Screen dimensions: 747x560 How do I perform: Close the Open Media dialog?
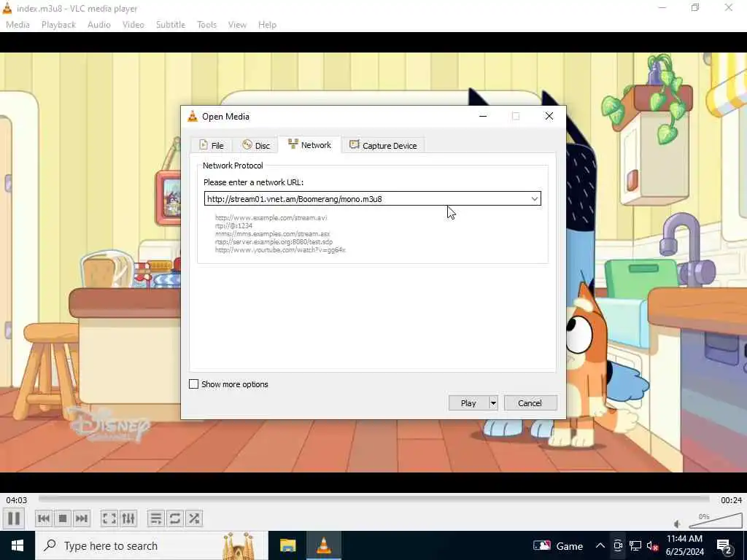[549, 116]
